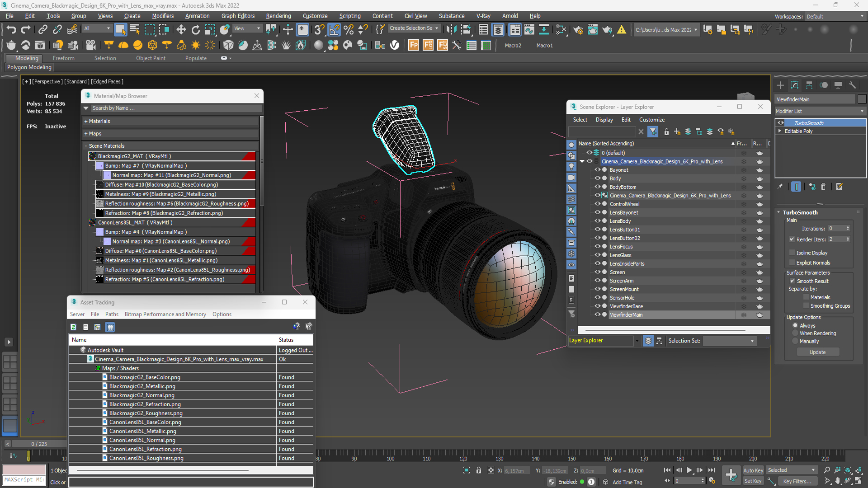Hide the LensGlass object via eye icon
868x488 pixels.
click(x=597, y=255)
